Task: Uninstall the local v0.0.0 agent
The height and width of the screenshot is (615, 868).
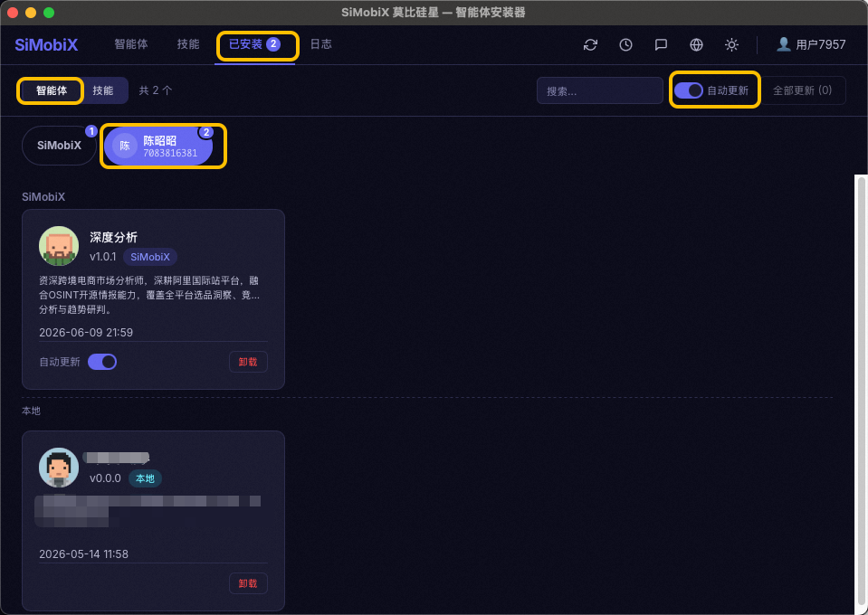Action: pyautogui.click(x=248, y=583)
